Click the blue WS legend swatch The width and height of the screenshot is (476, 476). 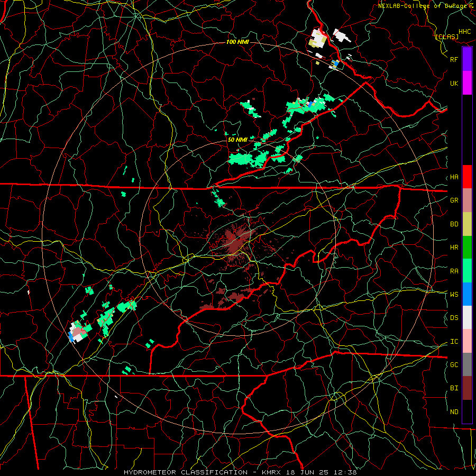(x=467, y=294)
